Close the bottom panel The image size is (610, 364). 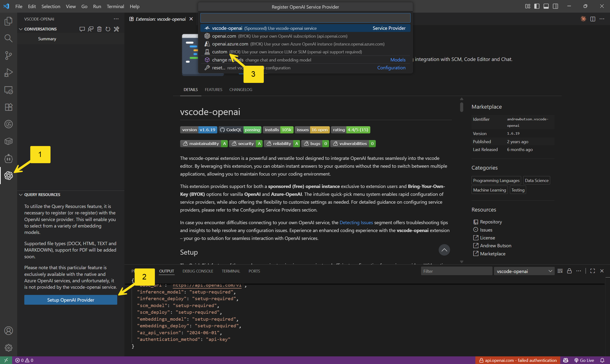coord(602,271)
